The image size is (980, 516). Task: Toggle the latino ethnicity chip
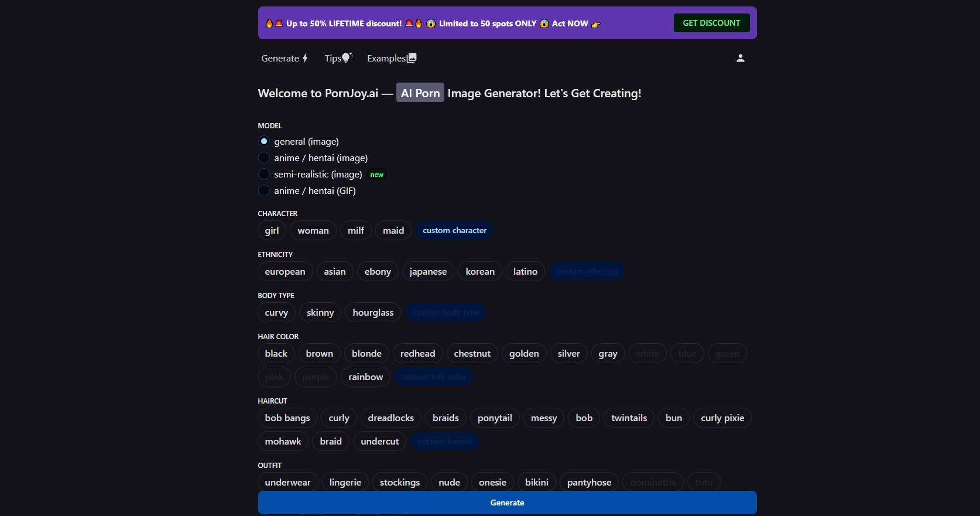[525, 271]
